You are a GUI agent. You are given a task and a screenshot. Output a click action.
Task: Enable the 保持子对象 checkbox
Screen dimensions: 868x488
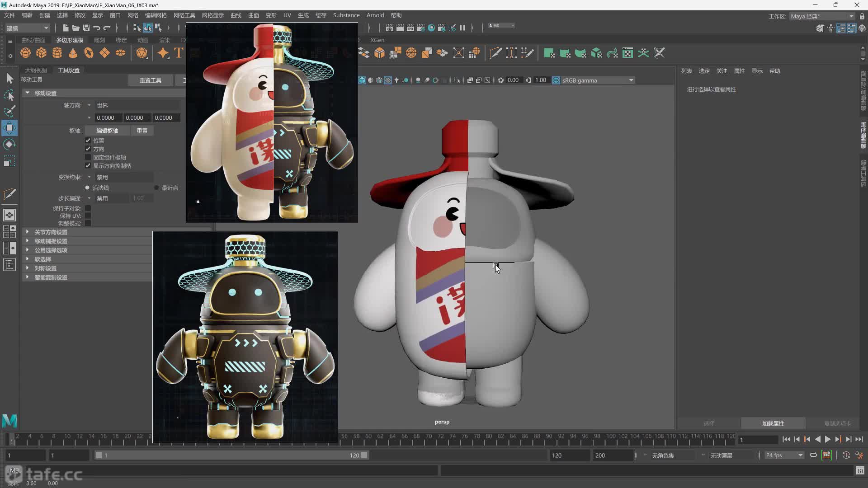(88, 208)
